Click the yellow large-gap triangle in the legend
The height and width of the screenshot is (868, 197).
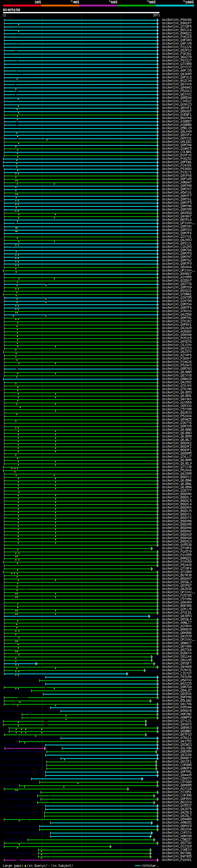click(25, 865)
